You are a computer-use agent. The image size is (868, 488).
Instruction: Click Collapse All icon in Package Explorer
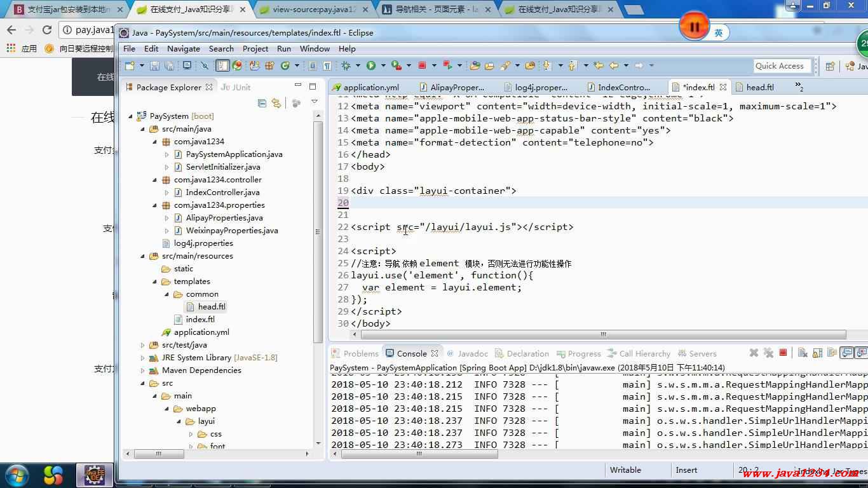pyautogui.click(x=262, y=103)
